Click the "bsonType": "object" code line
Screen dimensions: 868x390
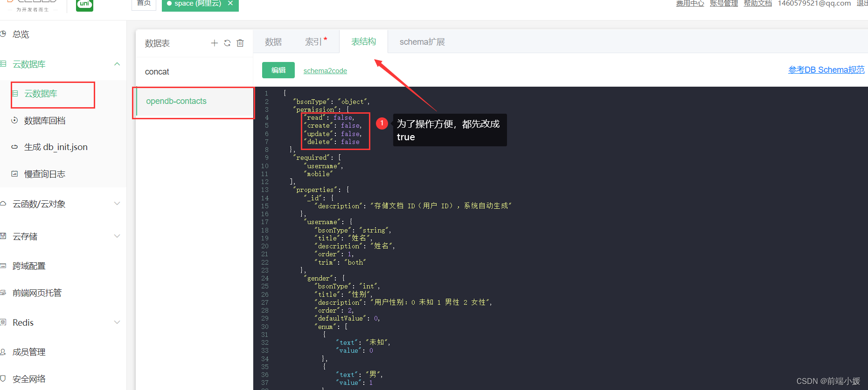pyautogui.click(x=331, y=102)
